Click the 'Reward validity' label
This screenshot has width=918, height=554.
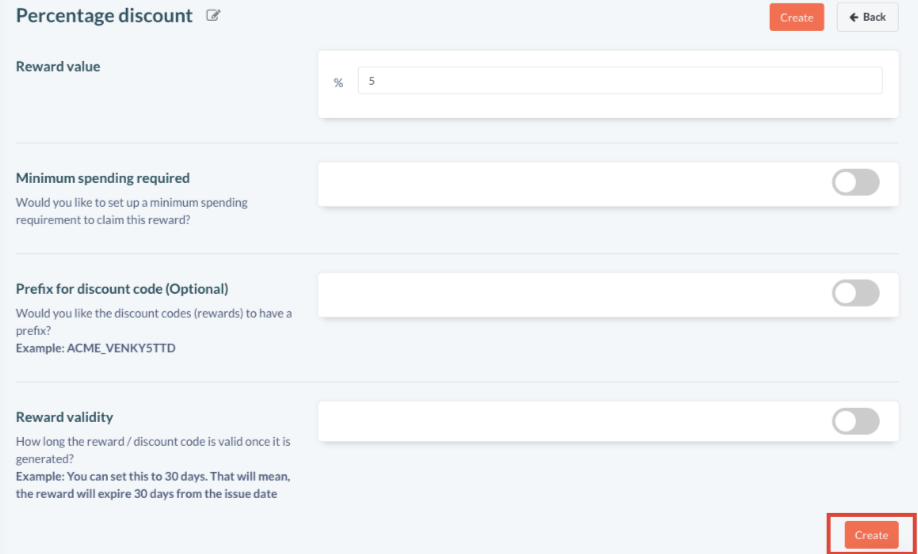[64, 417]
